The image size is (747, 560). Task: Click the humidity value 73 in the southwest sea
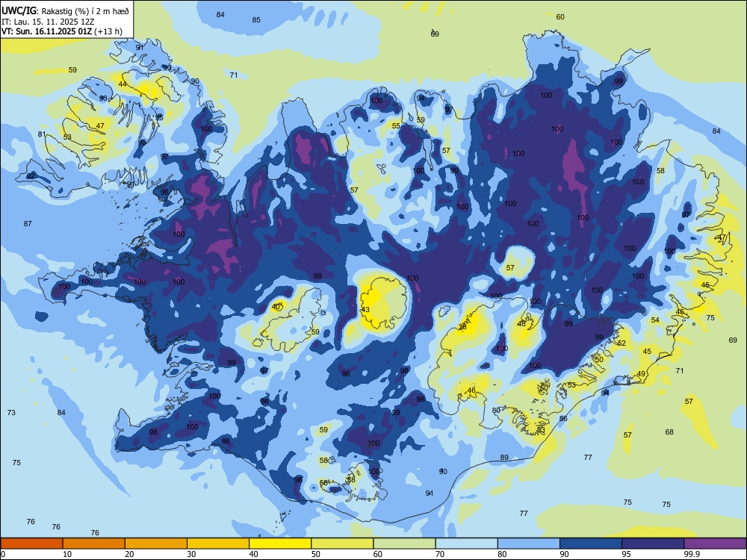coord(11,412)
